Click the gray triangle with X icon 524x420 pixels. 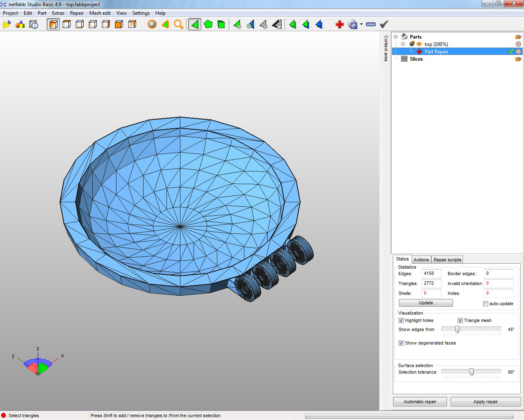264,25
